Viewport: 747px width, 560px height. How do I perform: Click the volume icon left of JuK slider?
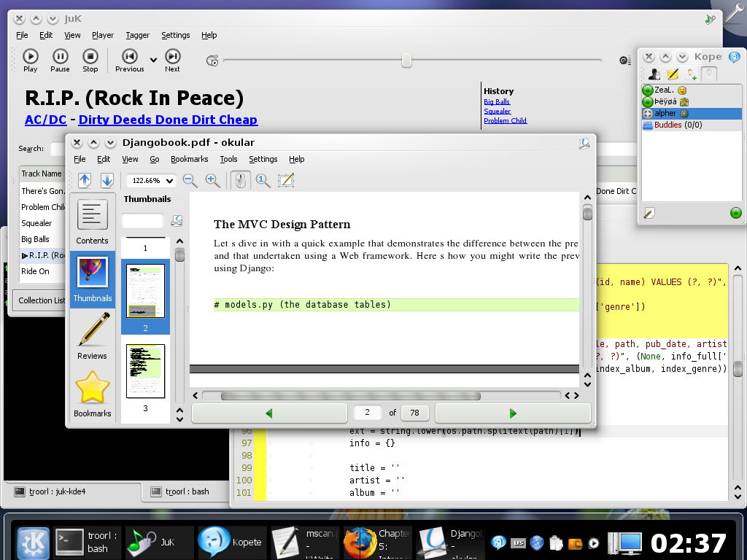[212, 61]
